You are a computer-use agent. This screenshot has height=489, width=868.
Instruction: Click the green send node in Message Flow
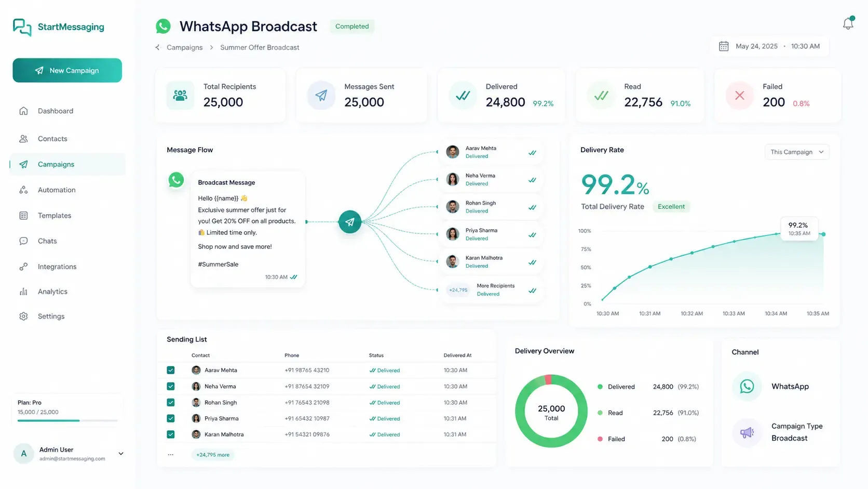point(350,222)
